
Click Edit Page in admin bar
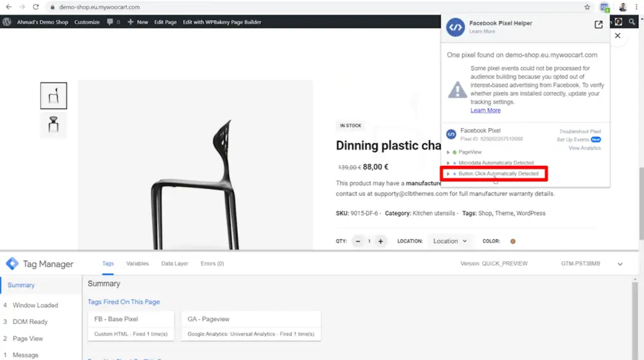(165, 22)
